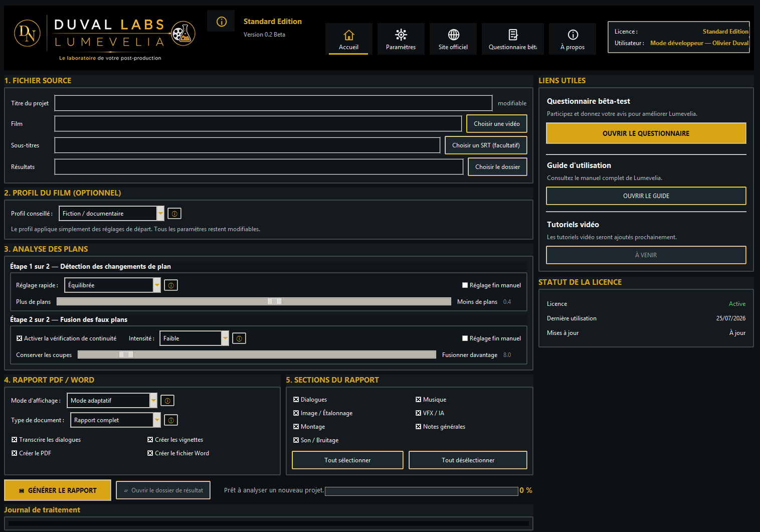Click the Titre du projet field

(x=273, y=103)
